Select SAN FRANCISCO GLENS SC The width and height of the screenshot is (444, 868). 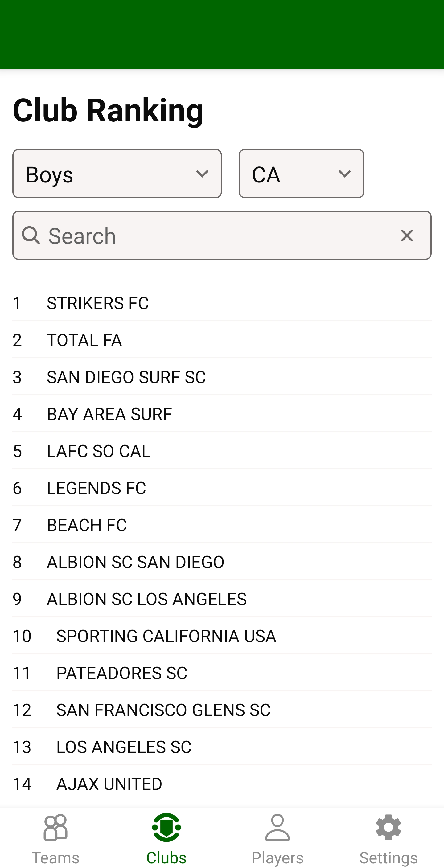[x=163, y=710]
